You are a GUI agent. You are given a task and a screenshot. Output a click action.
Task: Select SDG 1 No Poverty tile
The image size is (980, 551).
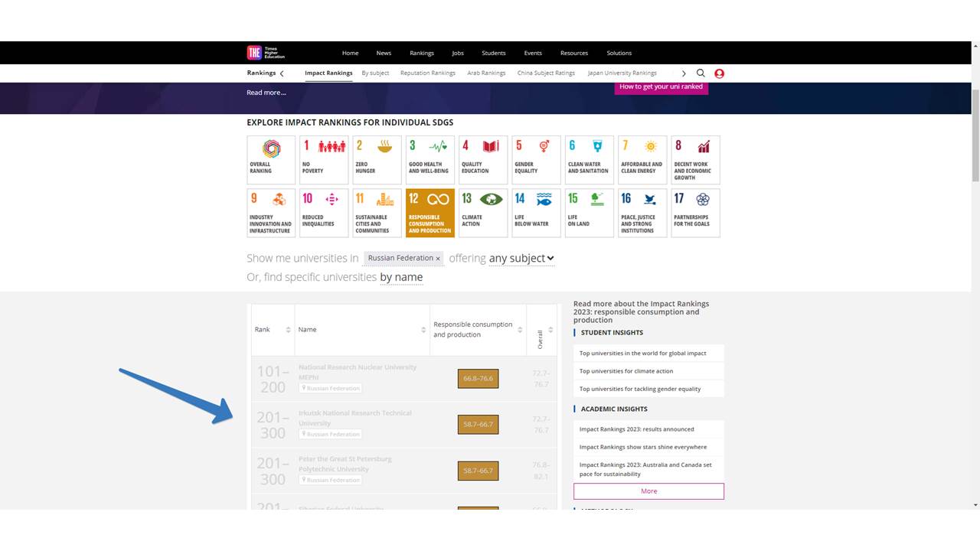[x=324, y=160]
